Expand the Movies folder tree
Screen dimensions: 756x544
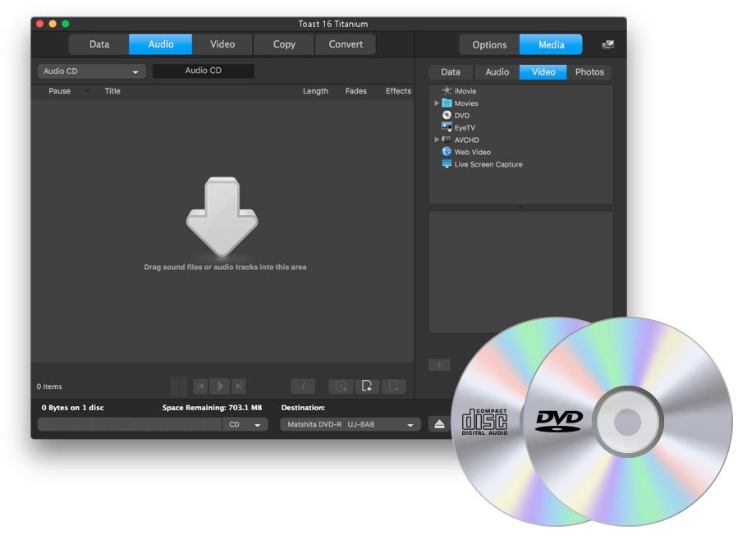pyautogui.click(x=437, y=103)
